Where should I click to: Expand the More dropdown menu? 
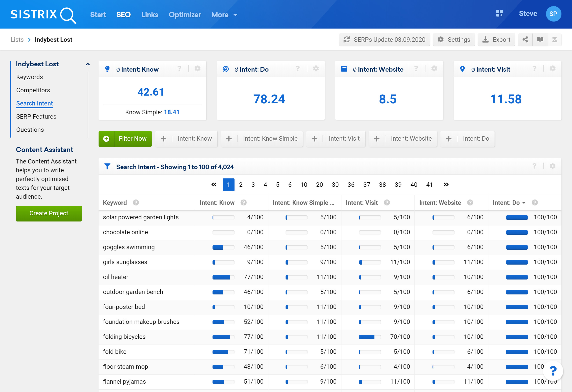(x=224, y=15)
